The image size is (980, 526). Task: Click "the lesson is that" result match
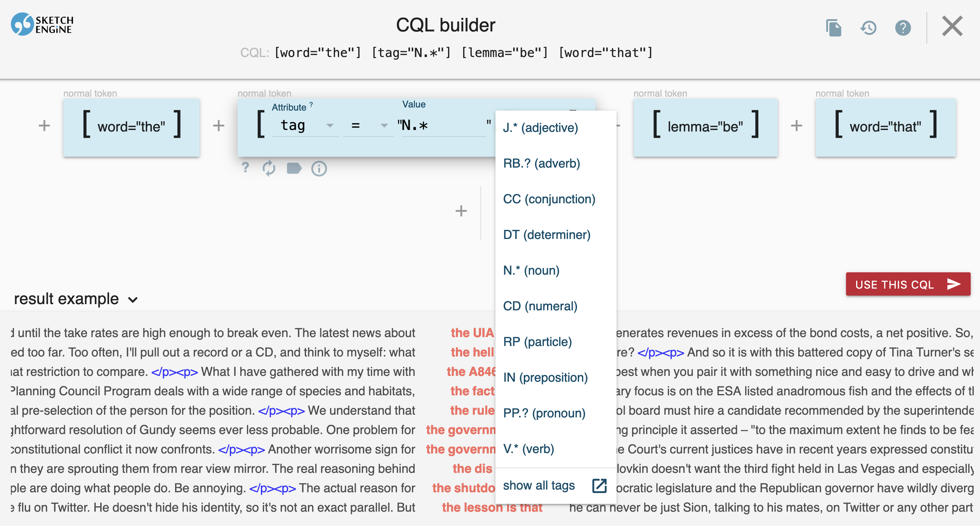click(x=492, y=507)
